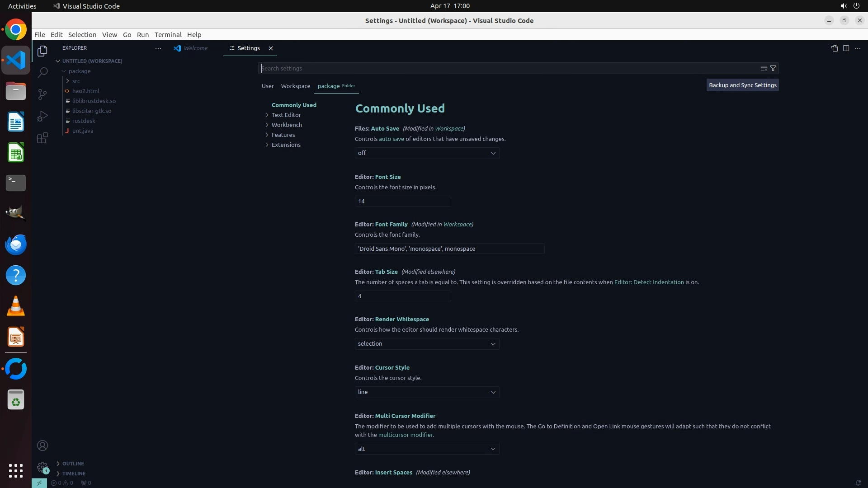Expand the Text Editor settings category
Image resolution: width=868 pixels, height=488 pixels.
(x=286, y=115)
